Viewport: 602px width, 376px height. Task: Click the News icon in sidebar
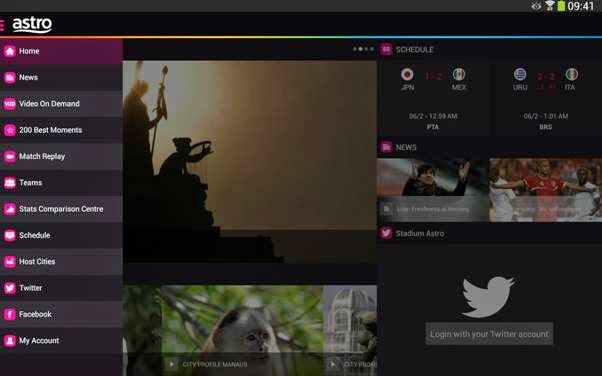(x=10, y=78)
